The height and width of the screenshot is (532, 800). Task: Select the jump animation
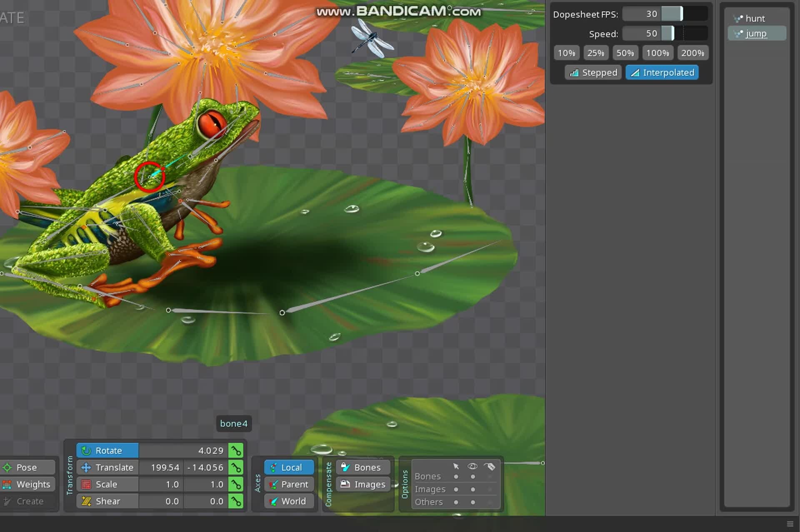click(756, 33)
